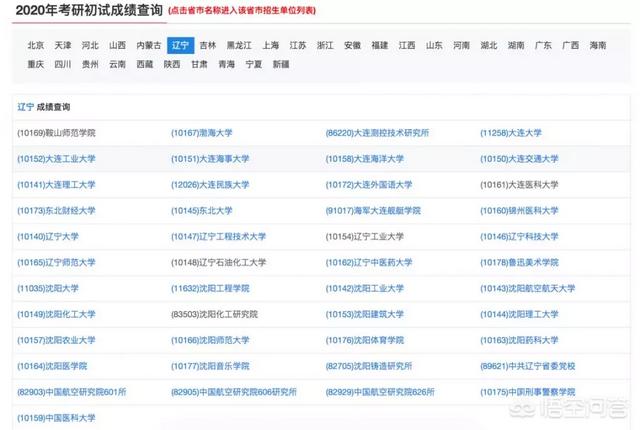Select 重庆 in second row
Screen dimensions: 640x430
[36, 64]
